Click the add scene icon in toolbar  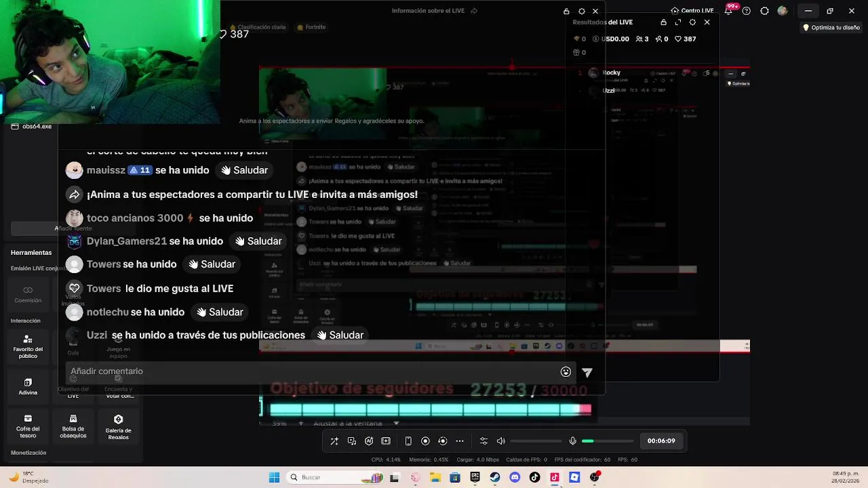coord(386,441)
